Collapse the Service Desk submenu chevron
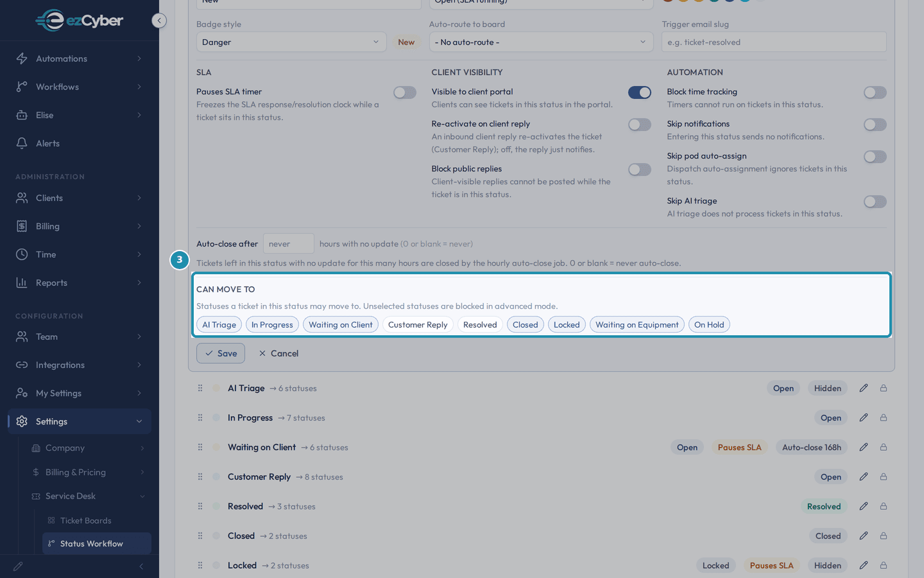The image size is (924, 578). [x=142, y=496]
